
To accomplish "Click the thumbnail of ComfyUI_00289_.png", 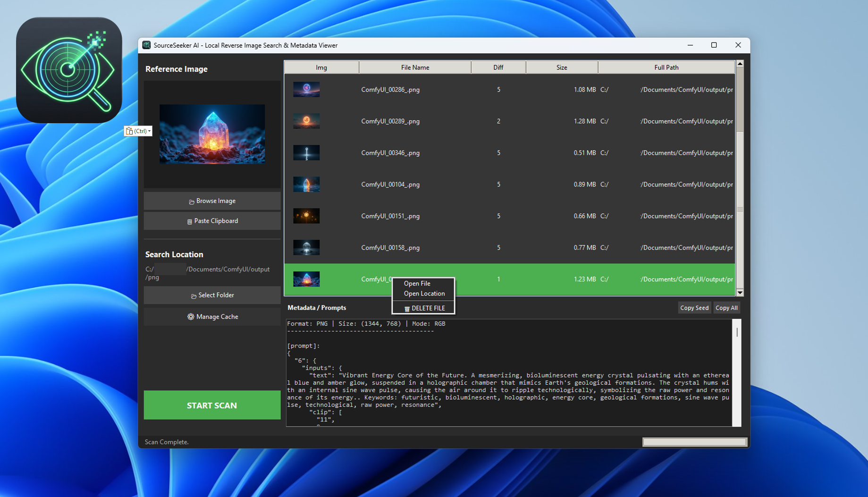I will (x=306, y=121).
